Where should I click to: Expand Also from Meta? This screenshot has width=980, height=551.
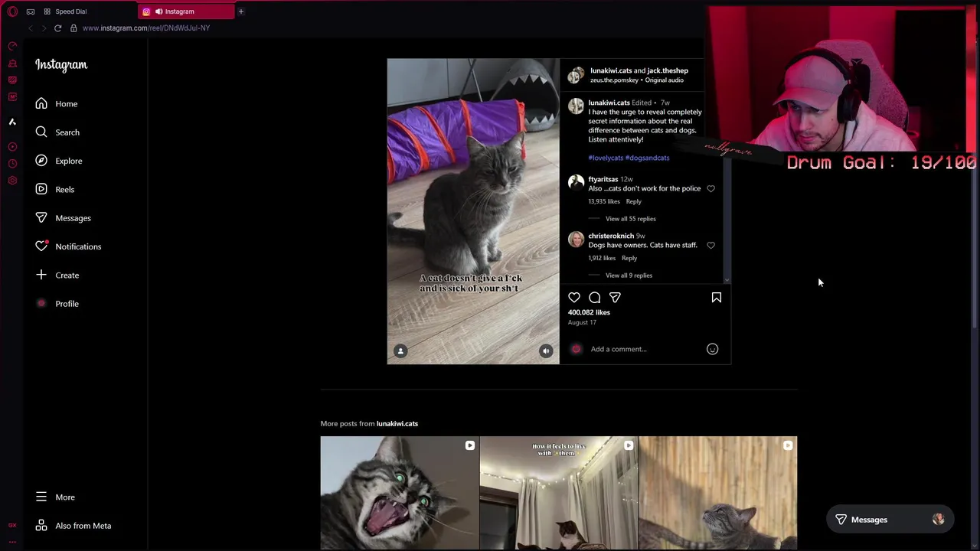point(73,526)
